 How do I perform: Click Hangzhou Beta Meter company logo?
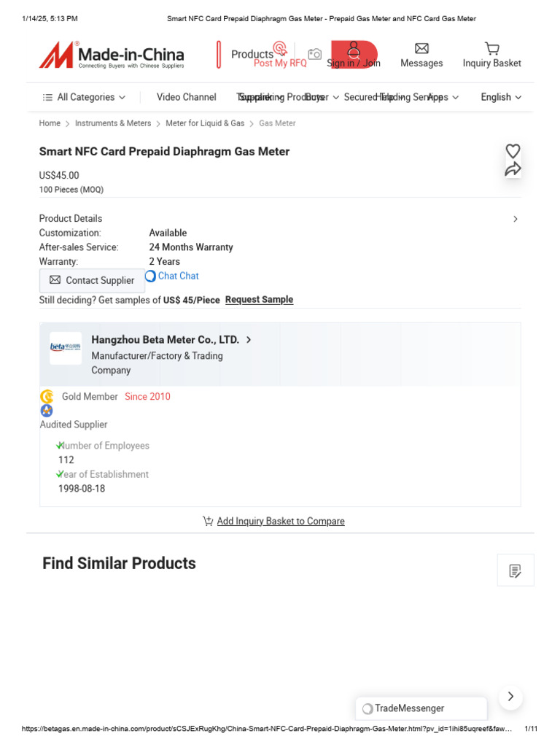click(x=66, y=348)
